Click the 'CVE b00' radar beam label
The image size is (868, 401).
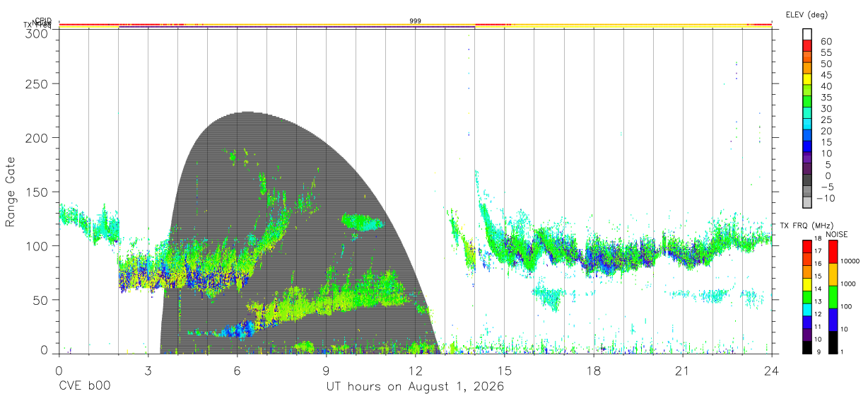pos(84,387)
